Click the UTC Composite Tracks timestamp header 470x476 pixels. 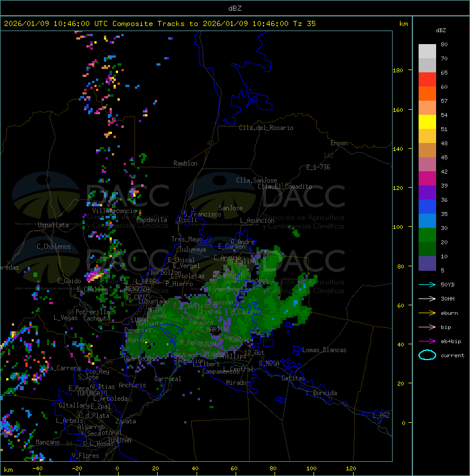[160, 24]
